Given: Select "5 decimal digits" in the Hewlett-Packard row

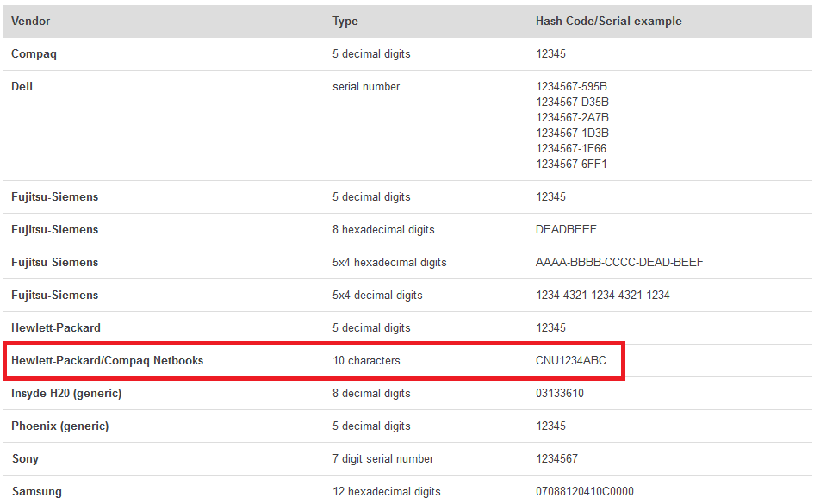Looking at the screenshot, I should point(371,328).
